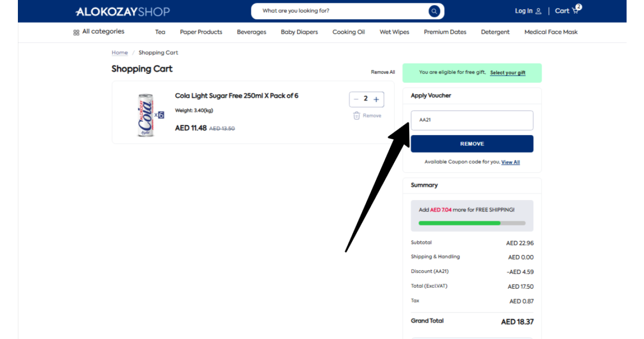
Task: Click the Log In link
Action: (x=523, y=11)
